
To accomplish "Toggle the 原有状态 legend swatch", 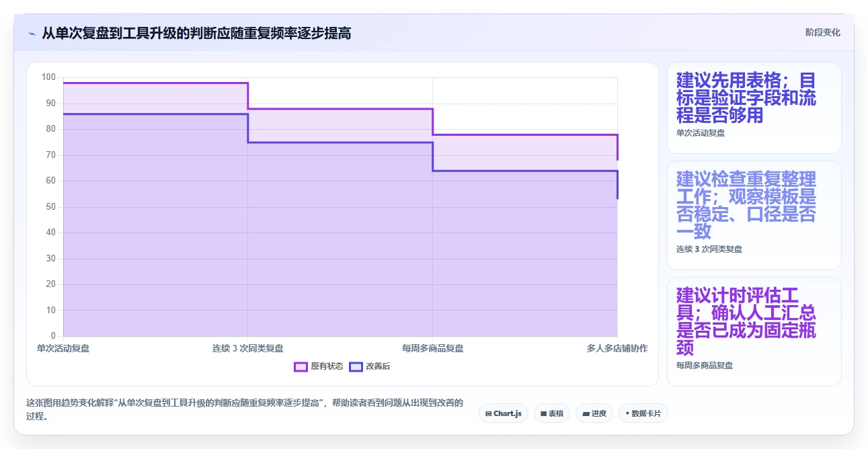I will 301,366.
